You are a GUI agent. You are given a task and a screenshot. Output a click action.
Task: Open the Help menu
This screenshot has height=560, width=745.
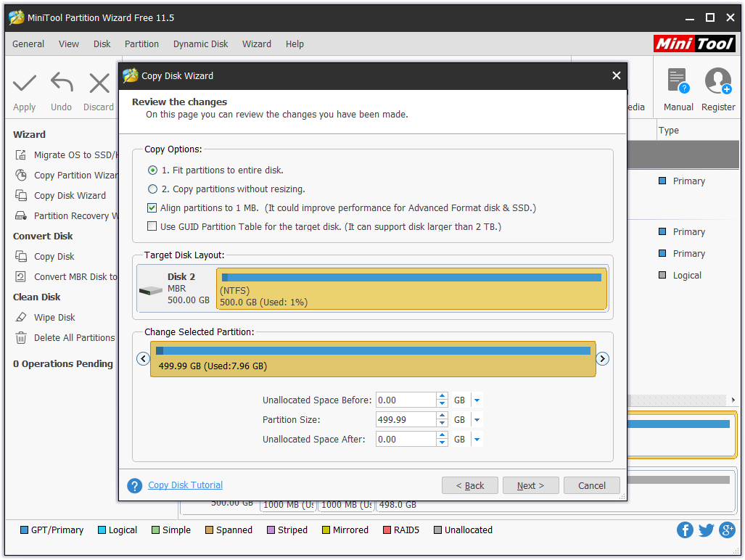coord(295,44)
